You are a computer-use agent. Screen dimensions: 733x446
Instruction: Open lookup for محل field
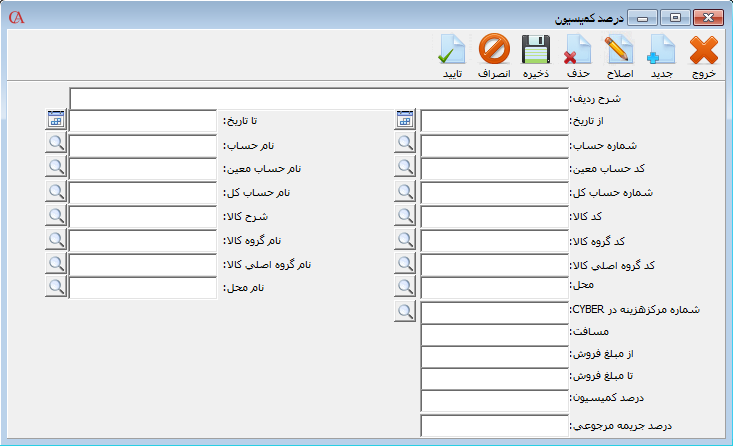pos(405,287)
